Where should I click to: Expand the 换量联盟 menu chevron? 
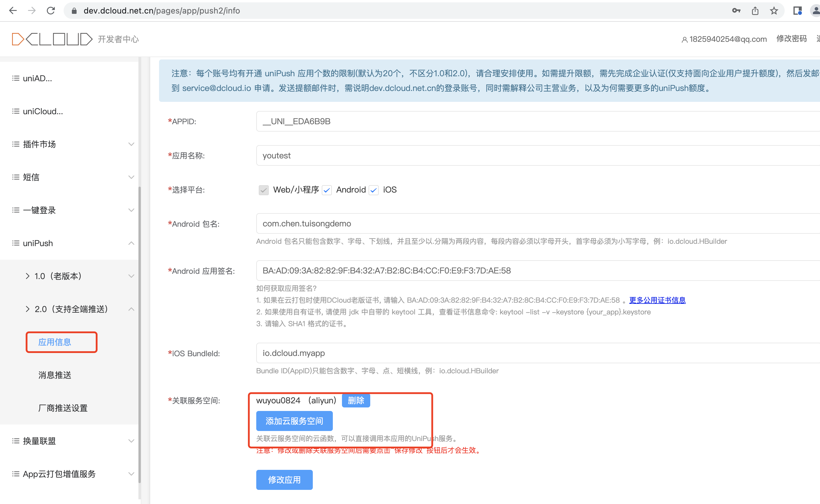click(x=131, y=441)
